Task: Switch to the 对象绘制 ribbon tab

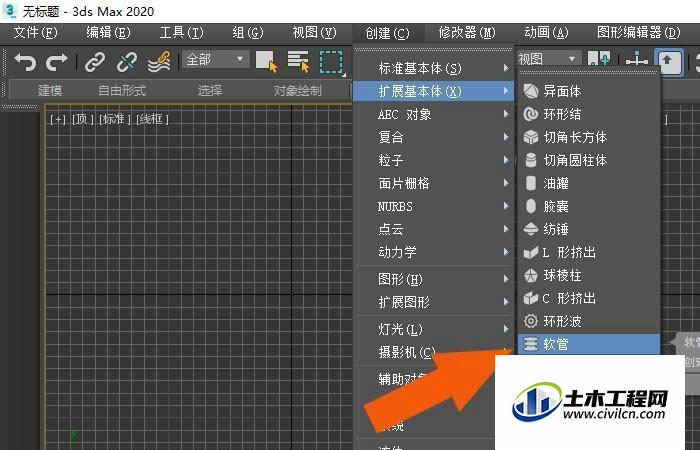Action: coord(297,91)
